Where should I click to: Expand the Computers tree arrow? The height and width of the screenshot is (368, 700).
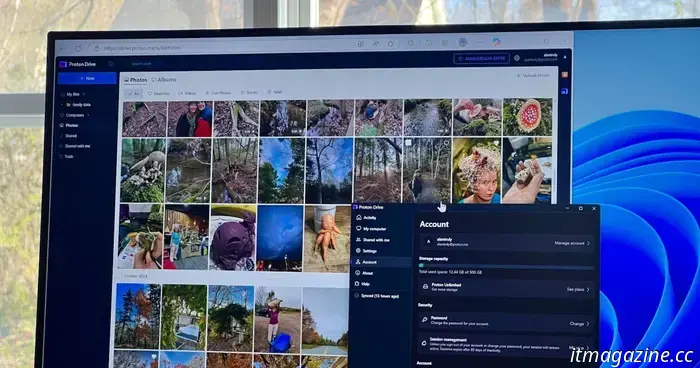[x=88, y=115]
